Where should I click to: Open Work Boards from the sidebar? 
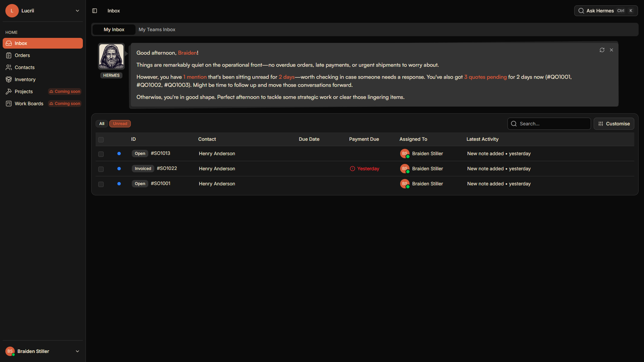coord(29,104)
